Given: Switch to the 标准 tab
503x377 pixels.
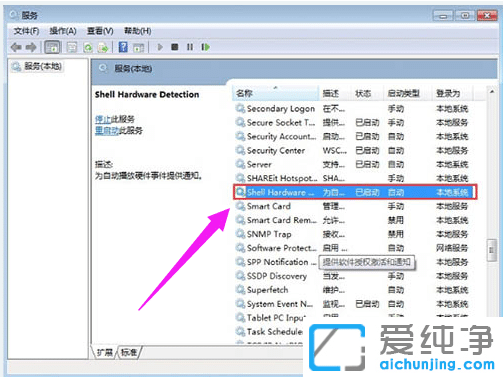Looking at the screenshot, I should click(x=129, y=352).
